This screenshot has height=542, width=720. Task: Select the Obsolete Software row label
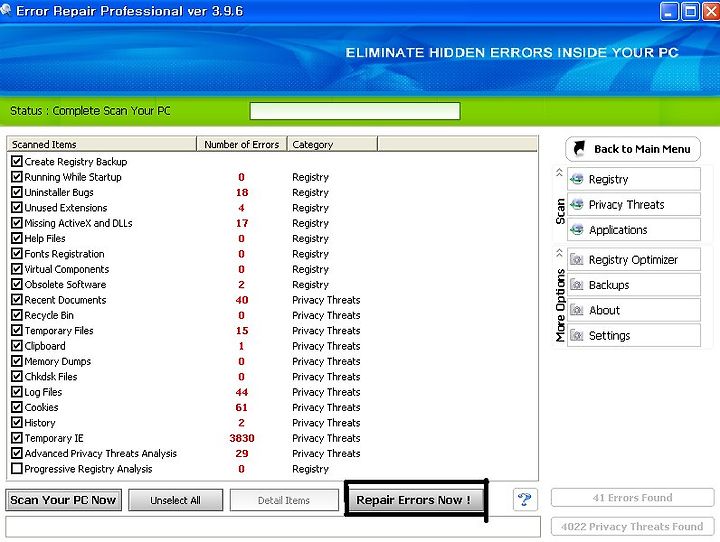tap(65, 284)
